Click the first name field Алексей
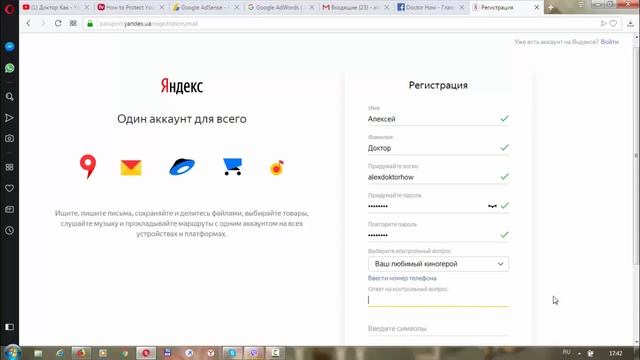The height and width of the screenshot is (360, 640). (x=438, y=119)
